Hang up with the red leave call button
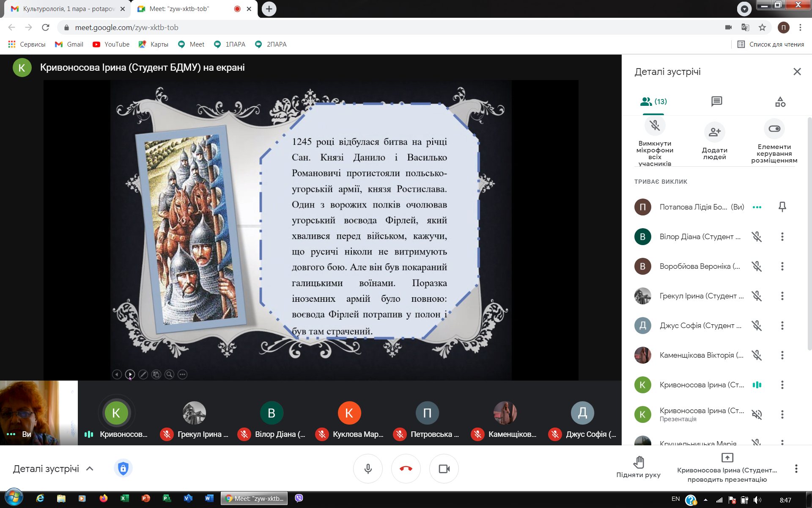 click(x=406, y=469)
